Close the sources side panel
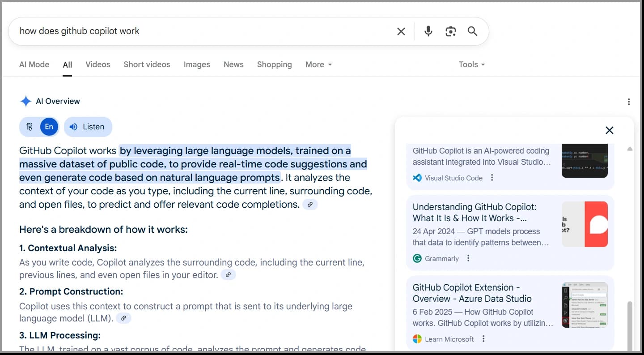This screenshot has width=644, height=355. tap(609, 130)
